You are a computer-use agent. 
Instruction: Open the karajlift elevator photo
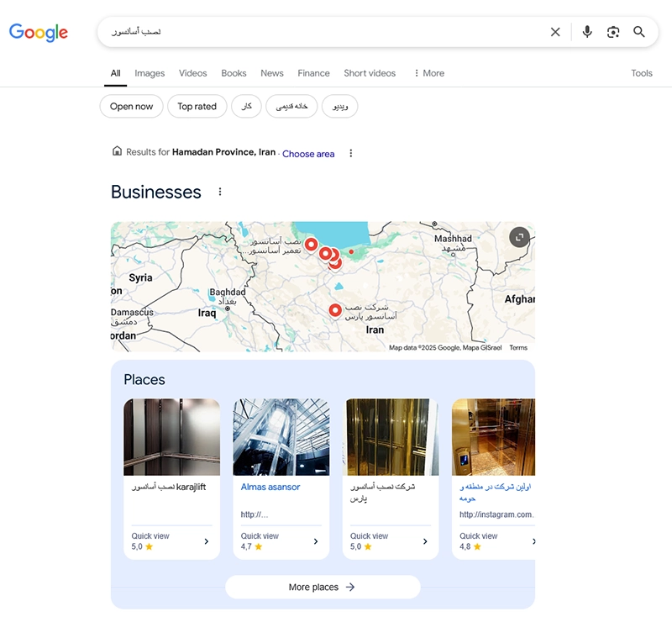[x=172, y=437]
